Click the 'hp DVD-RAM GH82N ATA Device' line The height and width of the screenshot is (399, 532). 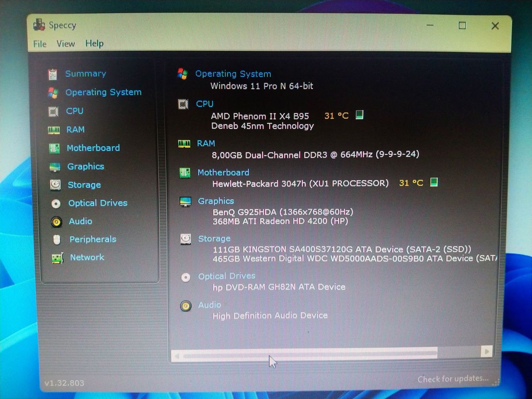point(279,287)
